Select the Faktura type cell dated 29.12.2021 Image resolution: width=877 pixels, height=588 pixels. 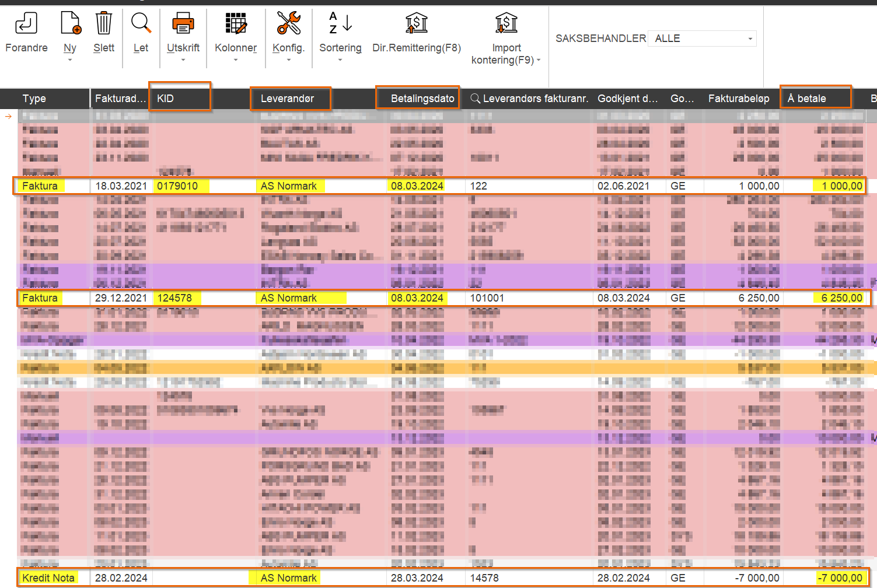(40, 298)
